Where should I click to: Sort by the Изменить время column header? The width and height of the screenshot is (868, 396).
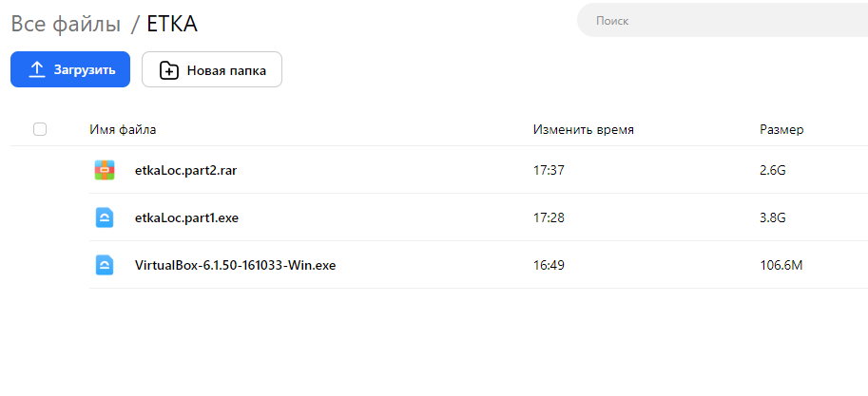click(x=584, y=130)
